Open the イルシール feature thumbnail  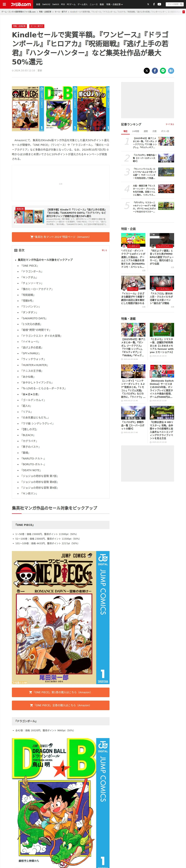click(x=133, y=283)
